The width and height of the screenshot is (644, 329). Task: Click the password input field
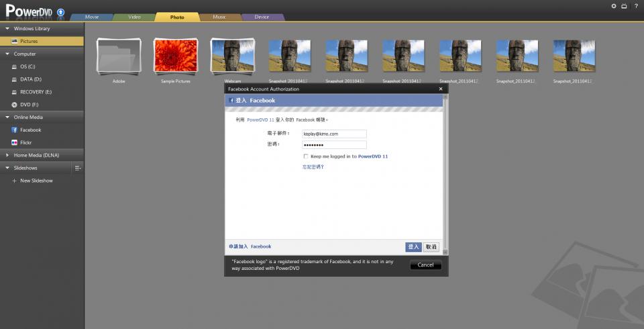pos(334,145)
